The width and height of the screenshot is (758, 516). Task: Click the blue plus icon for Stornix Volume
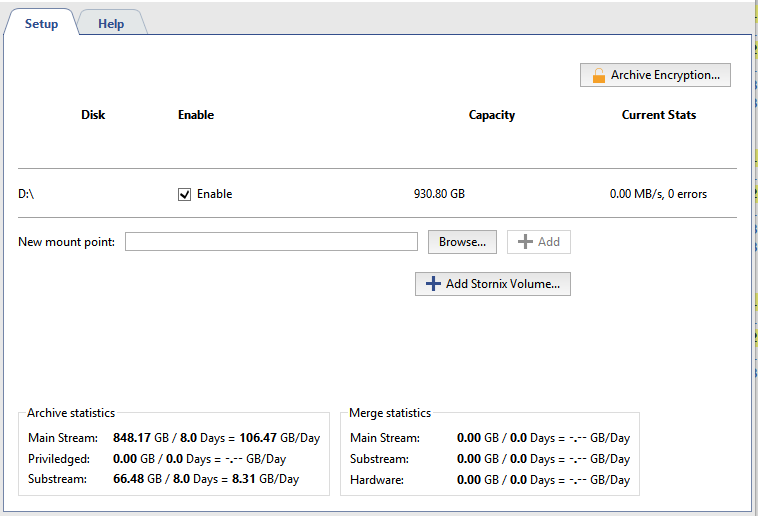click(x=432, y=284)
